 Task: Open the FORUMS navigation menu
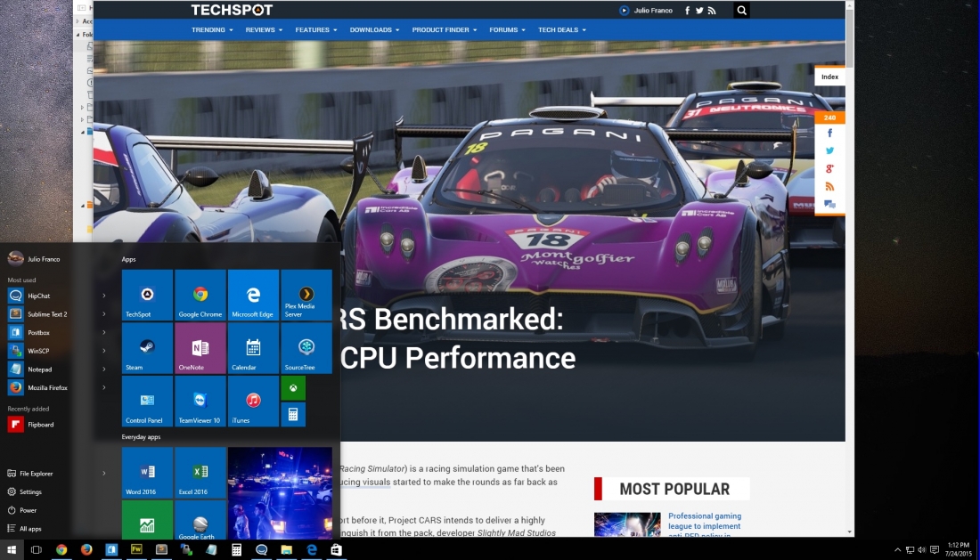point(508,30)
